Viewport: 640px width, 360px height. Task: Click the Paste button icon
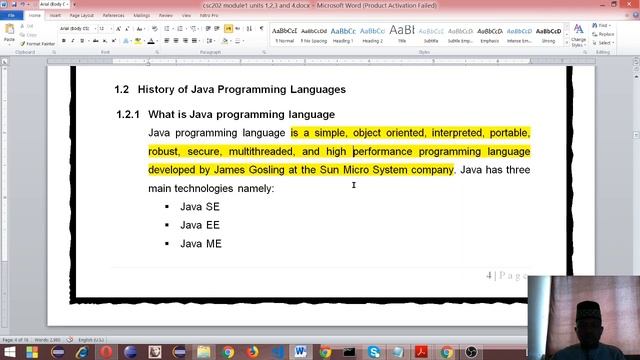point(9,29)
